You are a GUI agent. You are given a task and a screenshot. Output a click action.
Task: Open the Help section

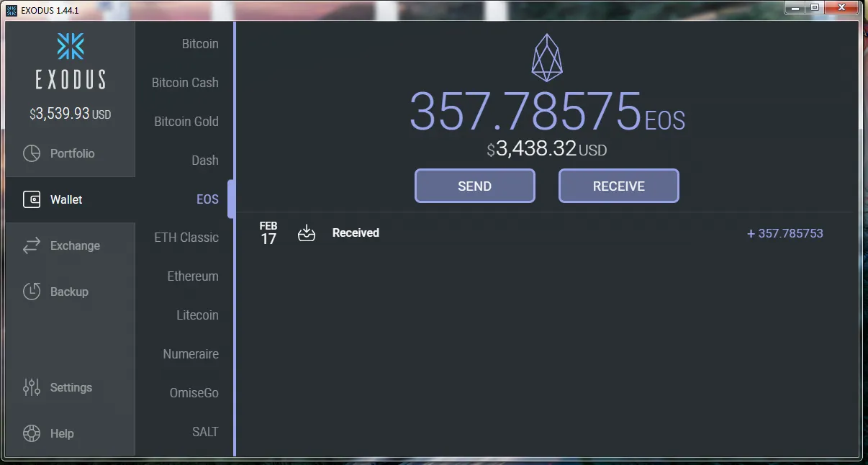coord(71,433)
